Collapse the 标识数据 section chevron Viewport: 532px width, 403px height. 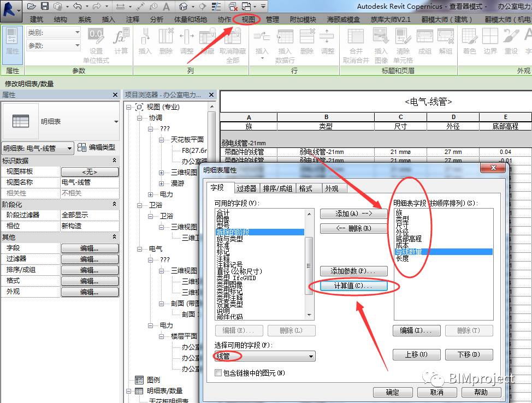click(114, 161)
